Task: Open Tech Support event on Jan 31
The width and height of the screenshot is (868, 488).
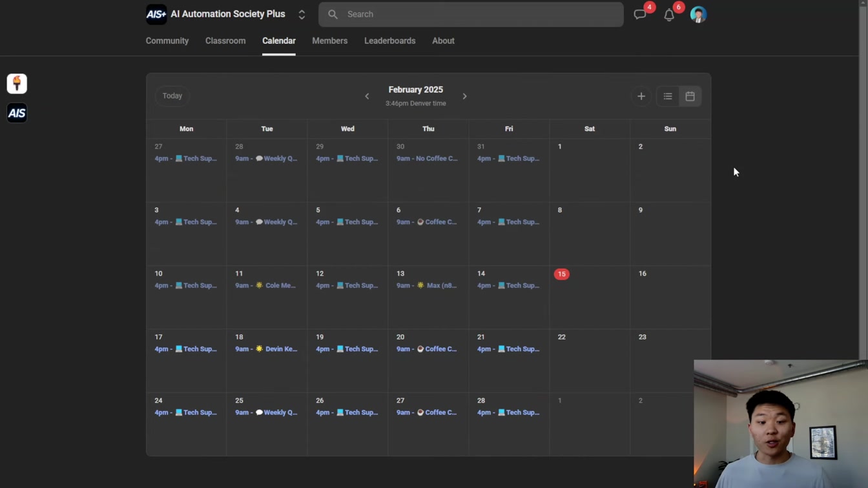Action: pyautogui.click(x=508, y=159)
